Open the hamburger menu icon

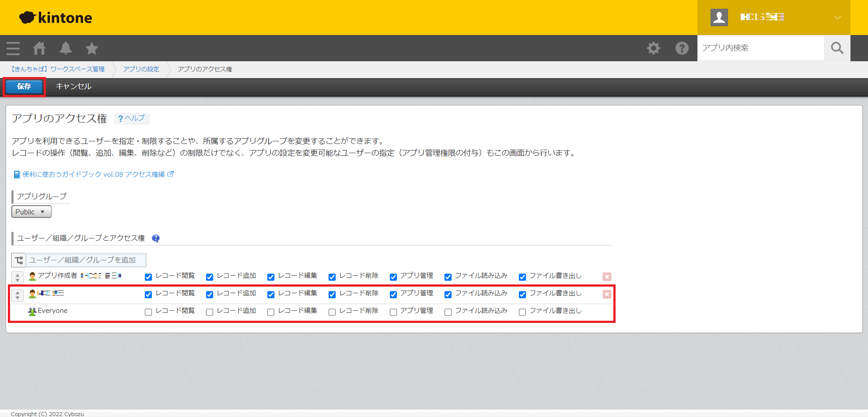[13, 48]
